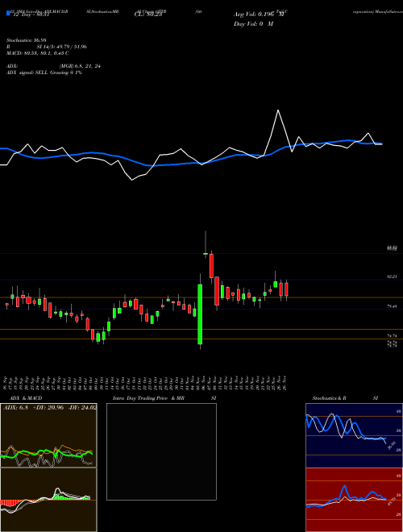Open the MACD histogram mini chart
The image size is (403, 532).
coord(48,500)
